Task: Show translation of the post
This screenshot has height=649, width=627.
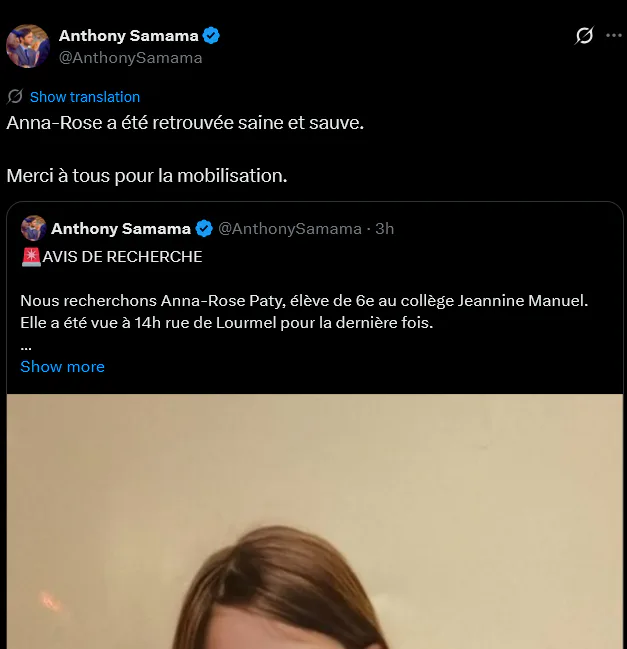Action: point(85,97)
